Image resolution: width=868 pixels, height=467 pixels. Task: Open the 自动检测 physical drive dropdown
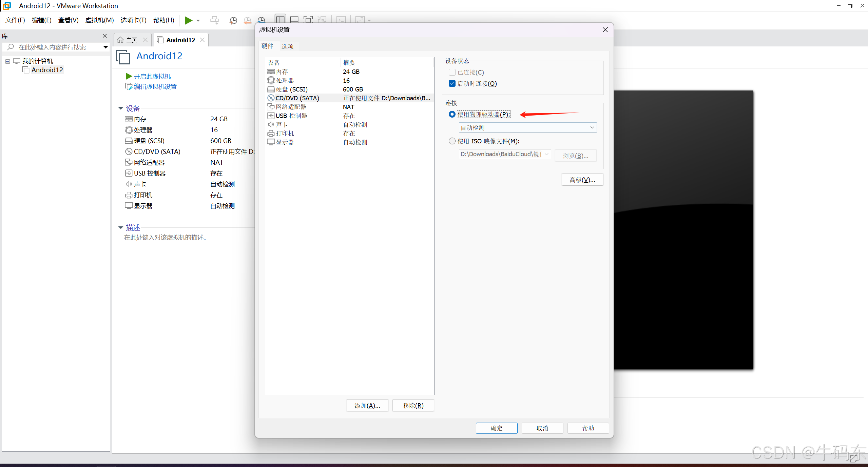click(527, 128)
